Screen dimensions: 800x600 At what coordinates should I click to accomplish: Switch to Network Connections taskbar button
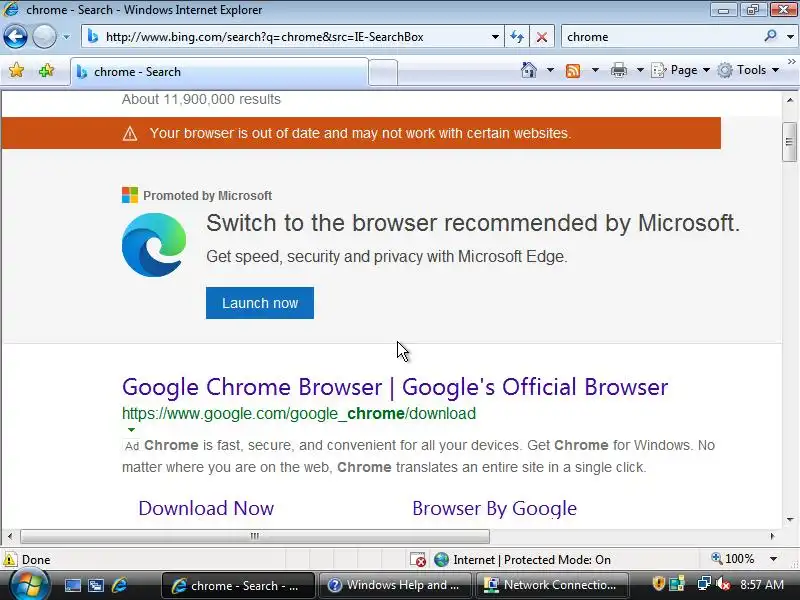click(552, 585)
